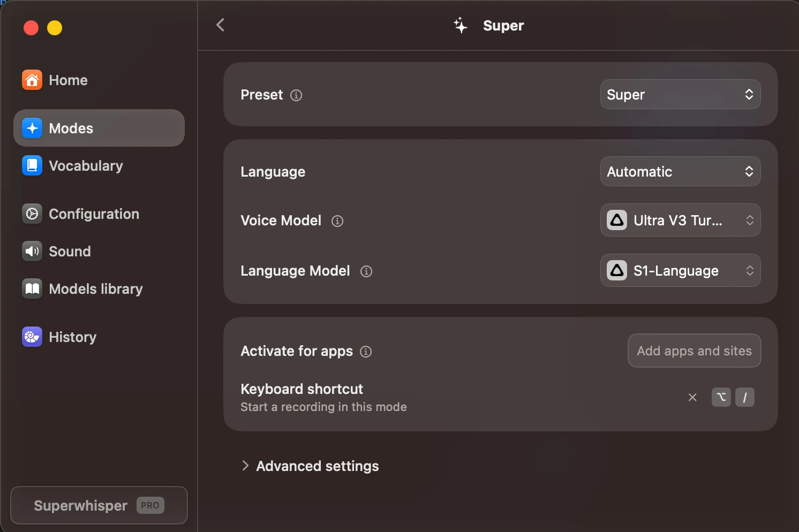Open Configuration in the sidebar
Viewport: 799px width, 532px height.
point(99,214)
